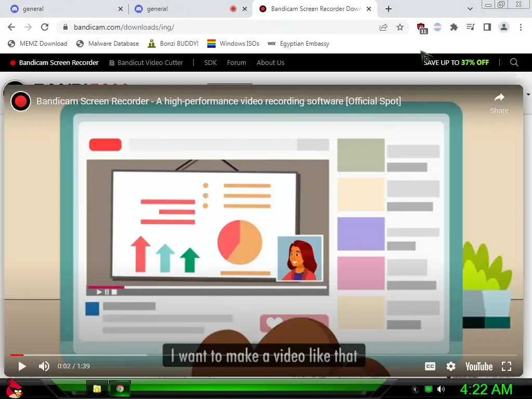
Task: Close the first general tab
Action: point(121,9)
